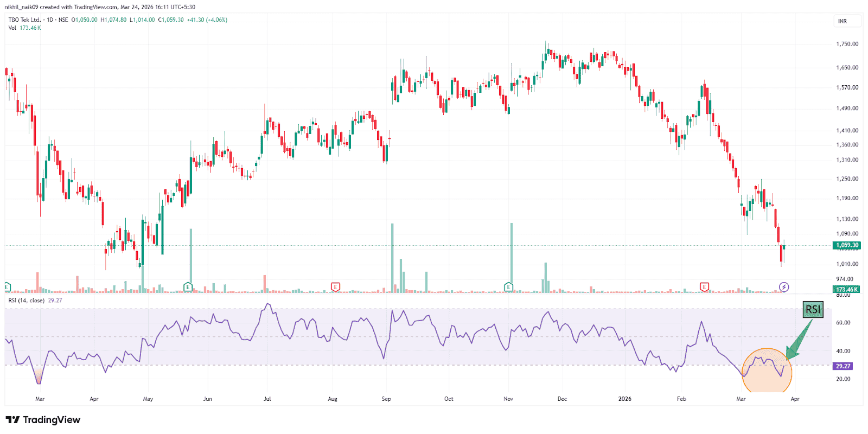The height and width of the screenshot is (434, 868).
Task: Click the 1,059.30 current price tag
Action: [847, 245]
